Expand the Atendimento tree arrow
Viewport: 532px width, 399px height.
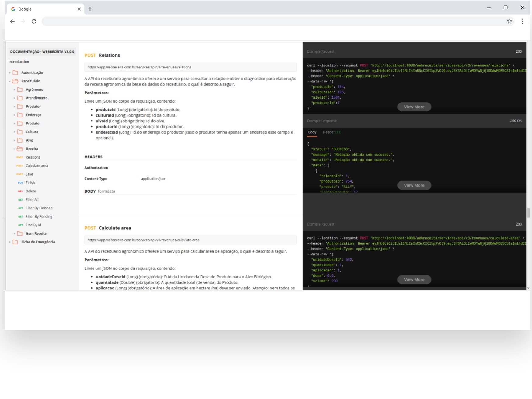click(x=14, y=98)
